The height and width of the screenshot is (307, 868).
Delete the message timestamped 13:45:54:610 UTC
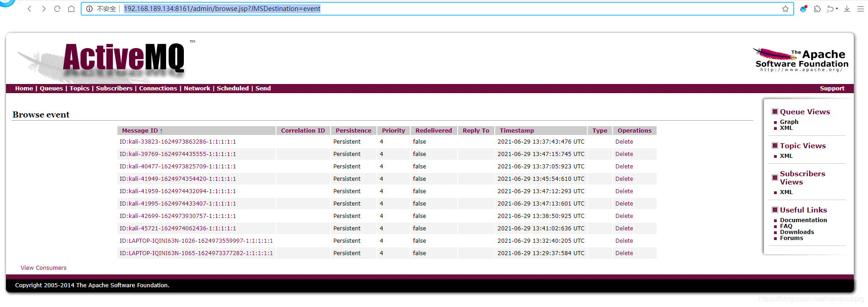pos(624,179)
